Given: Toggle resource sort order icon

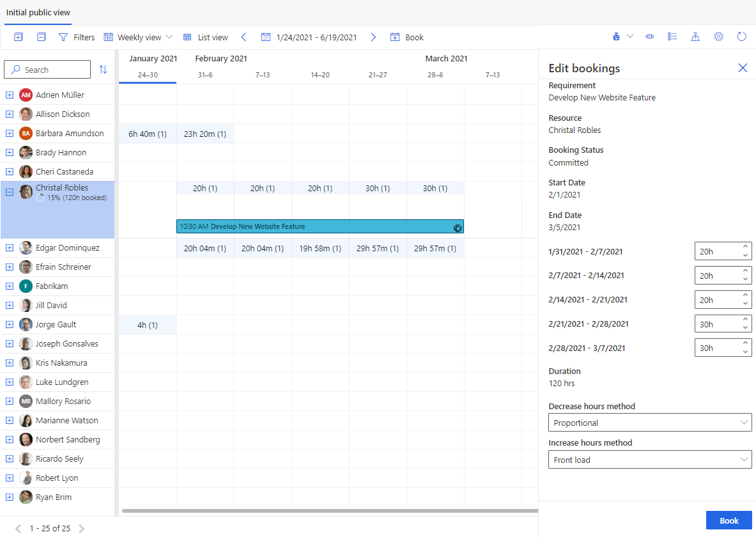Looking at the screenshot, I should 103,70.
